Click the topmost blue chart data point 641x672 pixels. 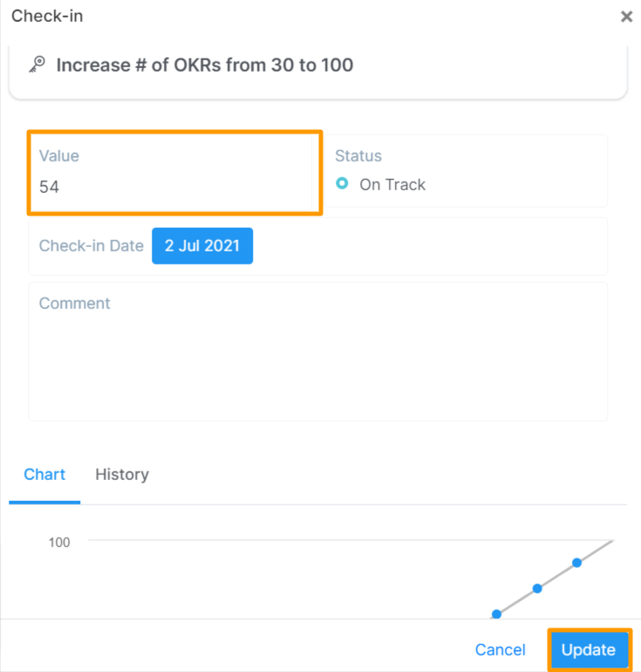pyautogui.click(x=576, y=563)
